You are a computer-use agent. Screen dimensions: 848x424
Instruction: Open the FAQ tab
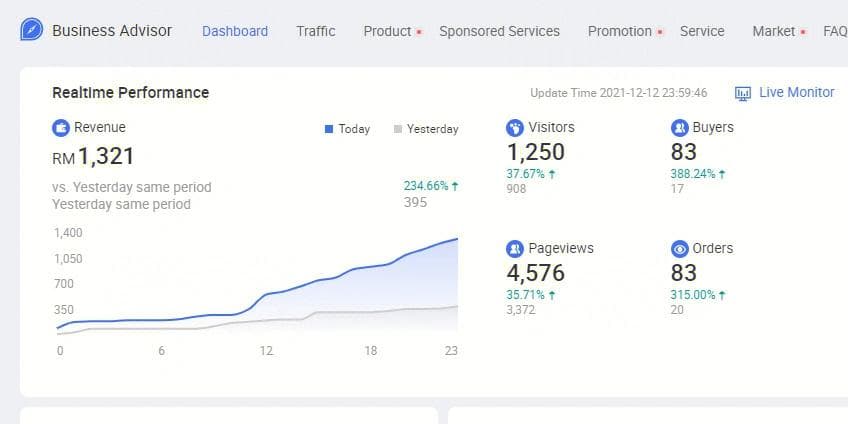[x=836, y=31]
